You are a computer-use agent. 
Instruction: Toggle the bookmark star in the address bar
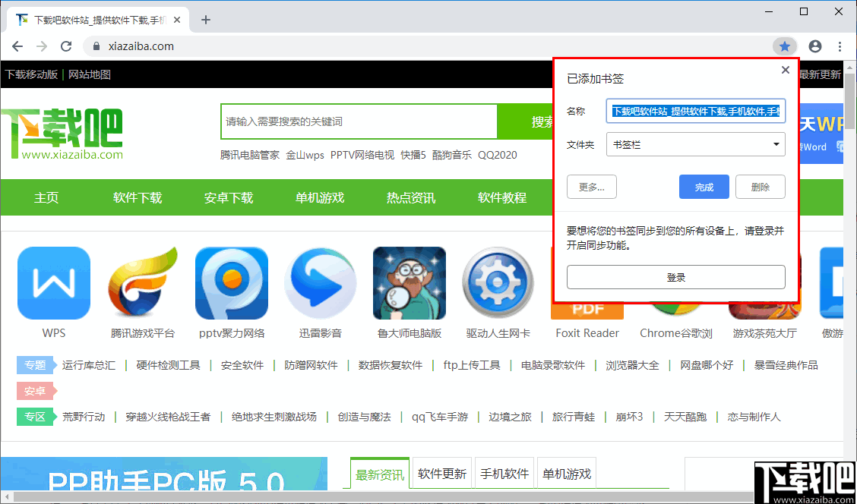(x=785, y=46)
